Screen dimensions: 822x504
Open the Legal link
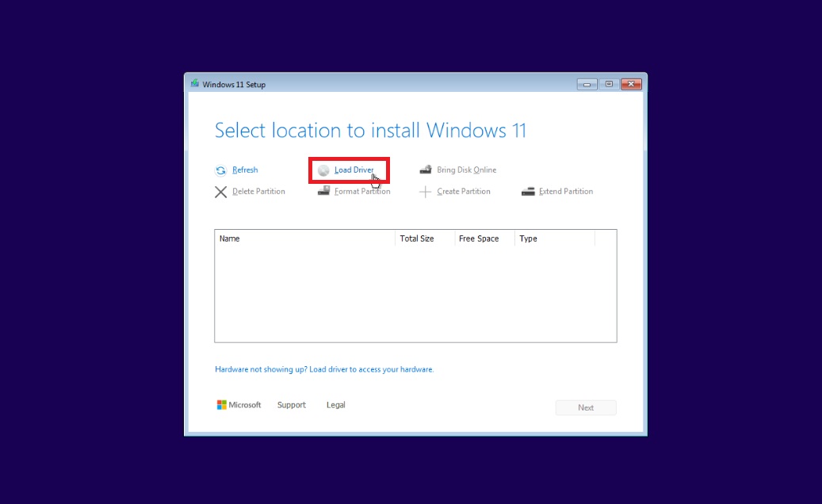point(335,405)
